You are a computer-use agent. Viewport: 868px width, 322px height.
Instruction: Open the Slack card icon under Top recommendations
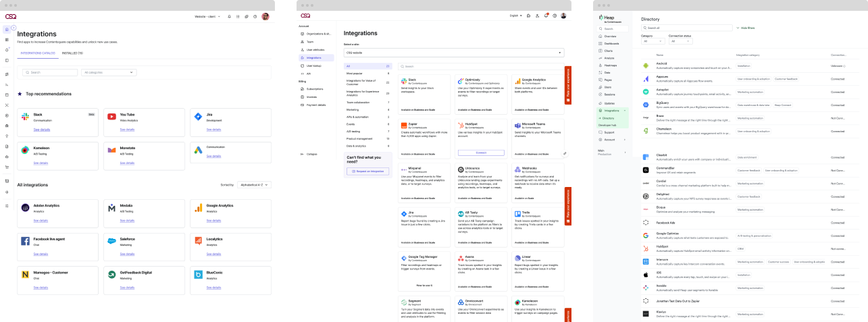(x=26, y=116)
